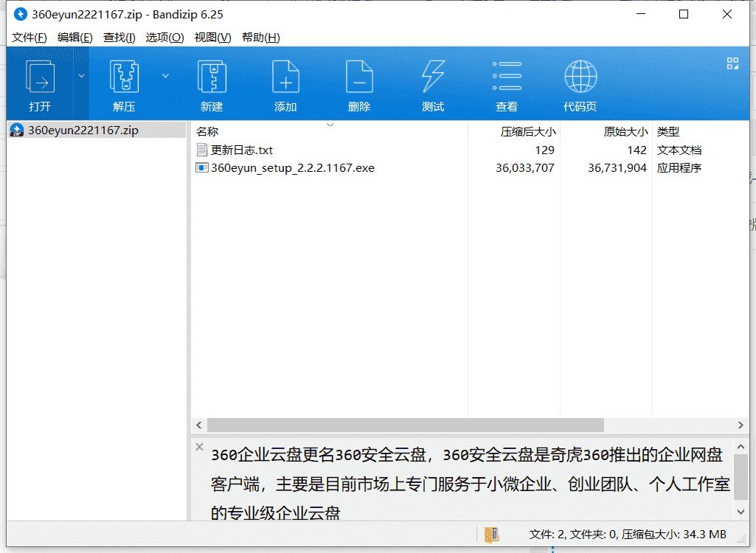Click the original size value 36,731,904
756x553 pixels.
[x=617, y=168]
